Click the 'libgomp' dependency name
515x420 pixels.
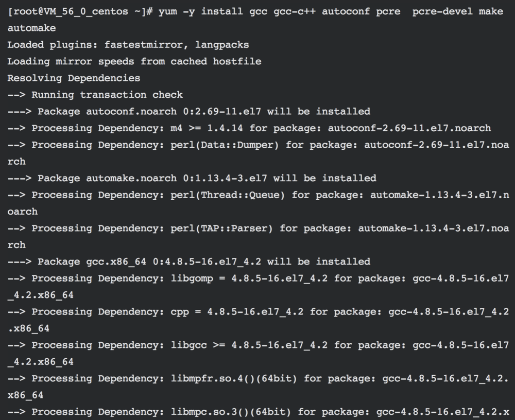coord(192,278)
